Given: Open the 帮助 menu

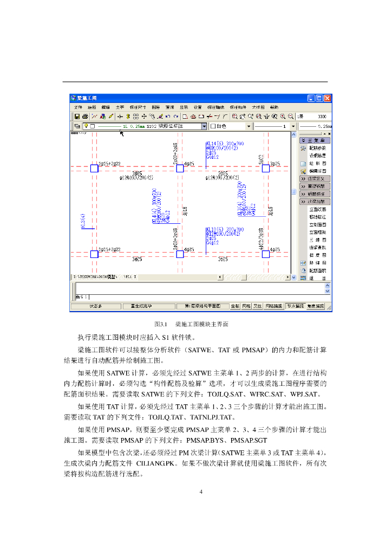Looking at the screenshot, I should (x=274, y=107).
